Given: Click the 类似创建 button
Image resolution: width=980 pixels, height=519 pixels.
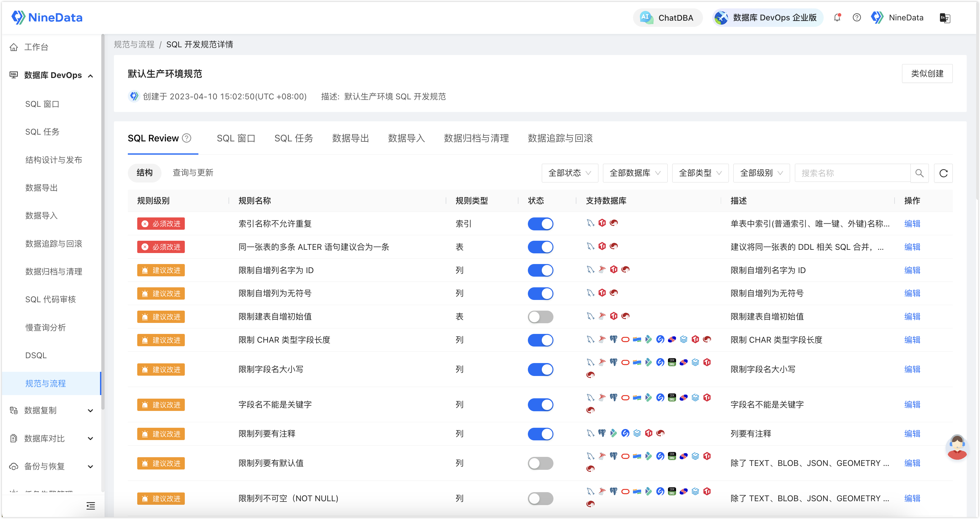Looking at the screenshot, I should (x=927, y=73).
